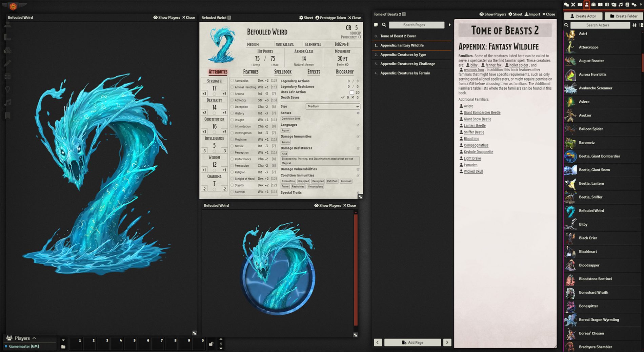Toggle Wisdom saving throw proficiency circle
Viewport: 644px width, 352px height.
pyautogui.click(x=214, y=170)
